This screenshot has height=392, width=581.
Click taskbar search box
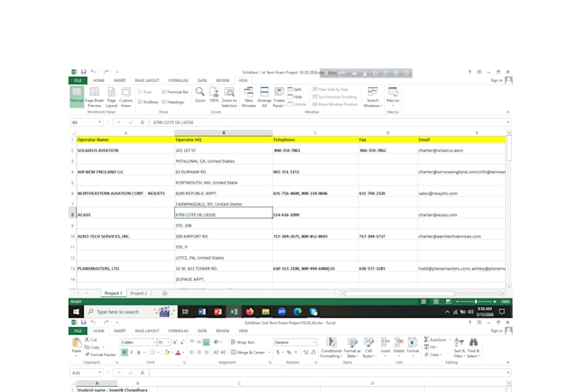[x=131, y=312]
